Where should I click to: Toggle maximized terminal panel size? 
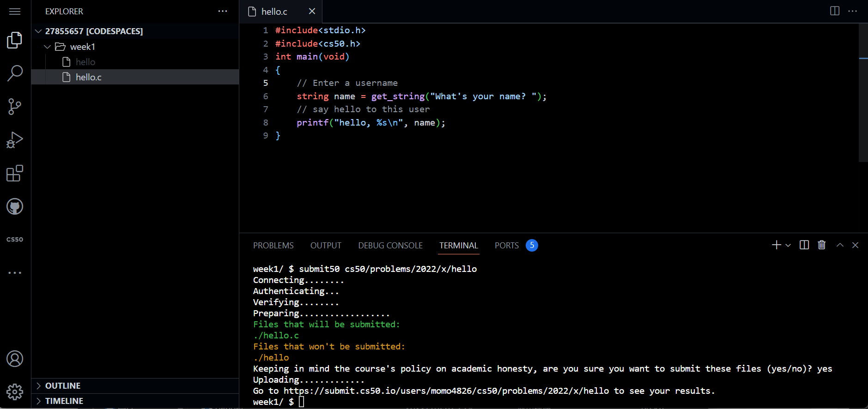[840, 245]
